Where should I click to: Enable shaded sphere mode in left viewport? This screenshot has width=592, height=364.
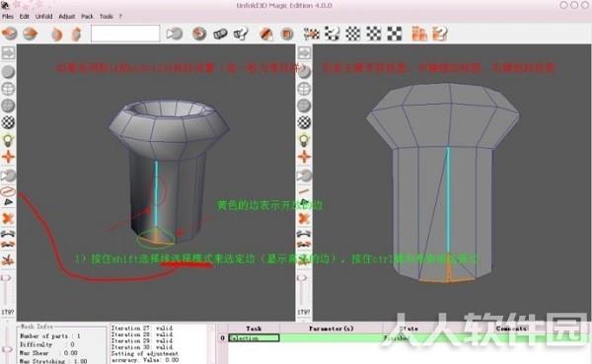pyautogui.click(x=8, y=72)
